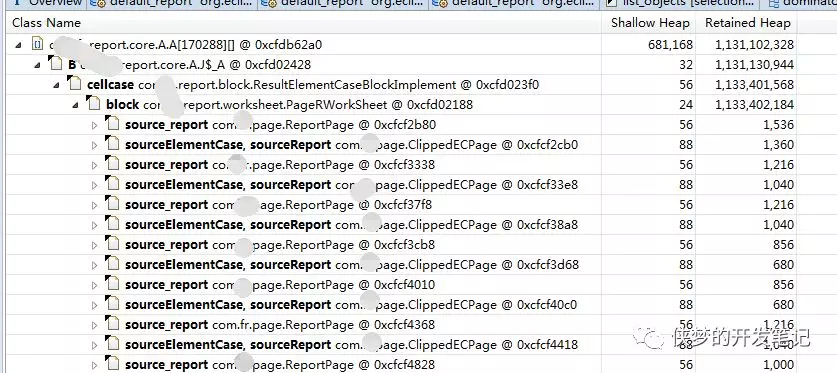Image resolution: width=837 pixels, height=373 pixels.
Task: Select the row text ending in @ 0xcfd02428
Action: click(x=189, y=65)
